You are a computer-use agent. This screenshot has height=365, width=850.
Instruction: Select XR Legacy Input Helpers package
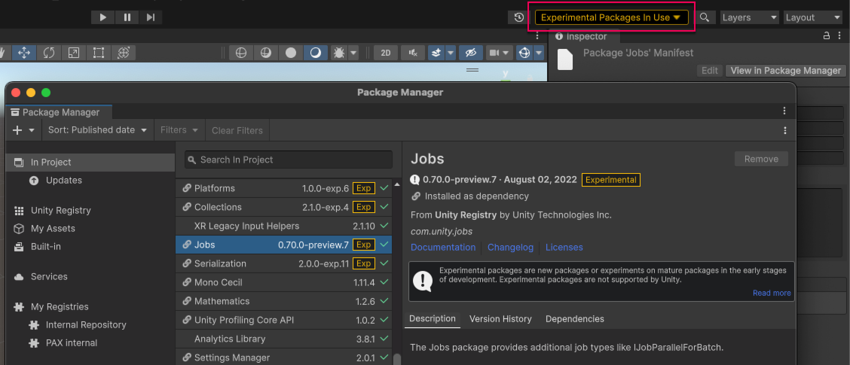pyautogui.click(x=285, y=226)
